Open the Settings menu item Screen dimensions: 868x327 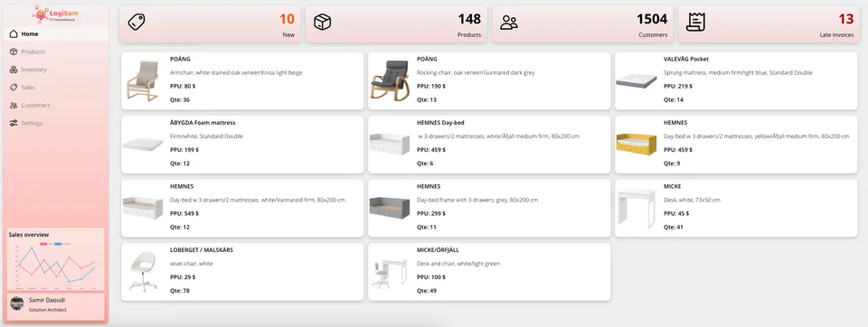point(56,123)
